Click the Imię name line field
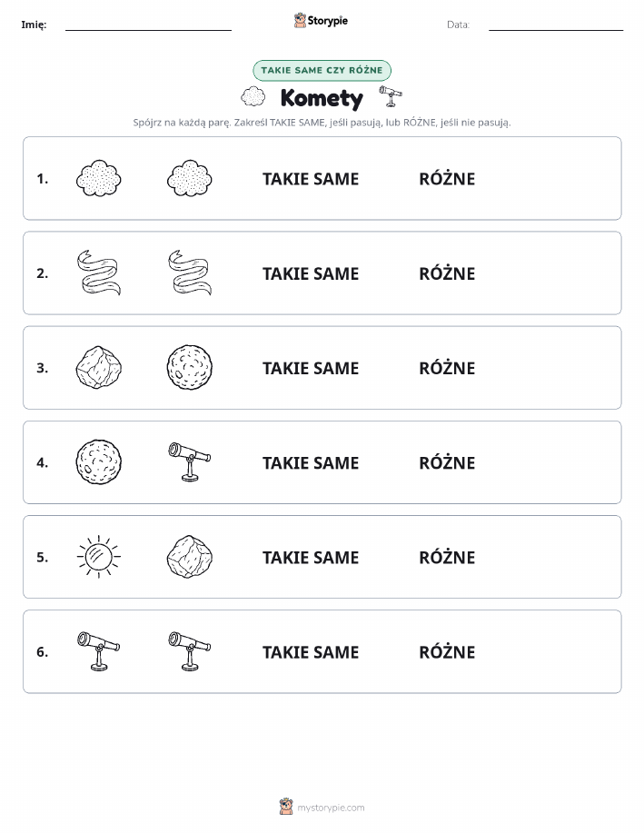The height and width of the screenshot is (833, 644). [x=148, y=25]
